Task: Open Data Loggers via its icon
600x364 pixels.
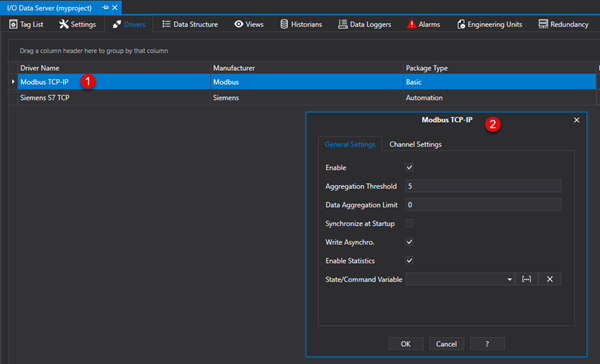Action: [342, 24]
